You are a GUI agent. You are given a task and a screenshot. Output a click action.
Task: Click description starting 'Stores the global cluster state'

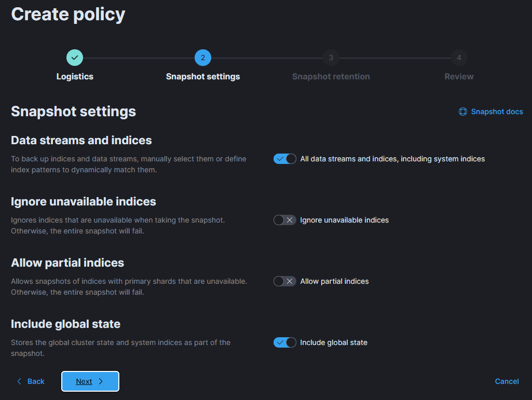tap(121, 348)
